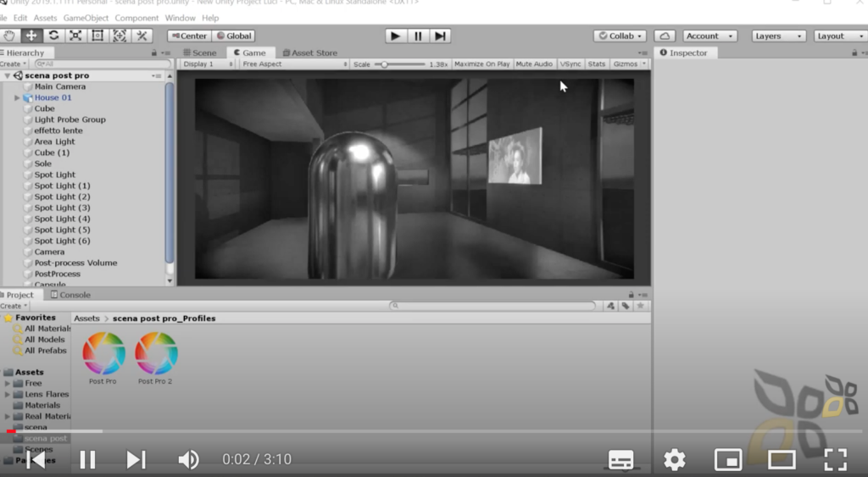This screenshot has width=868, height=477.
Task: Open the Display 1 dropdown
Action: tap(207, 64)
